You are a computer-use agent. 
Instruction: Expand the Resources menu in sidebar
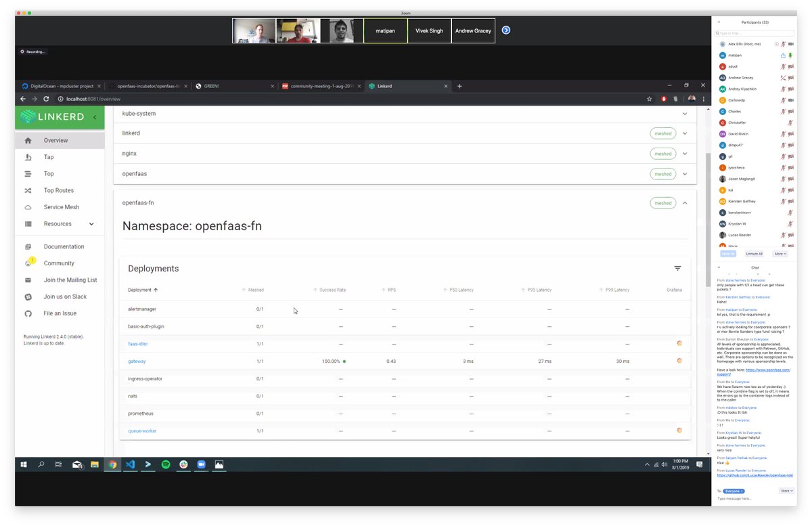pyautogui.click(x=60, y=224)
